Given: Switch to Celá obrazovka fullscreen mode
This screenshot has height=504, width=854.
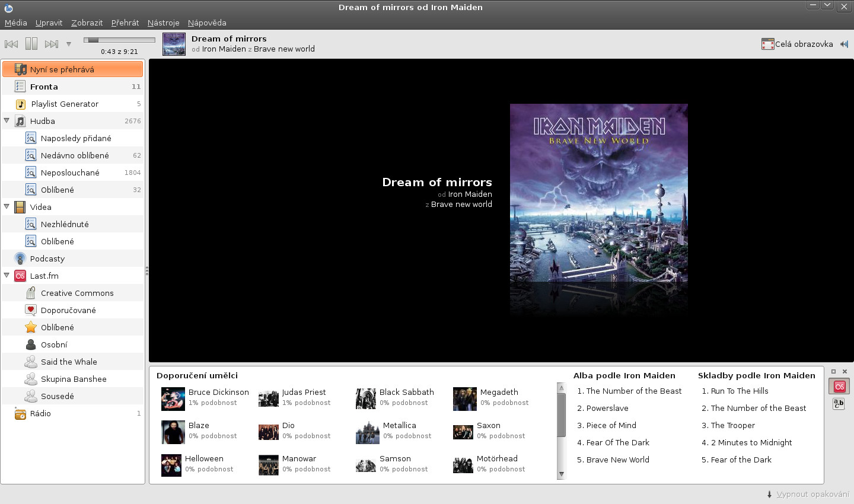Looking at the screenshot, I should (x=798, y=44).
